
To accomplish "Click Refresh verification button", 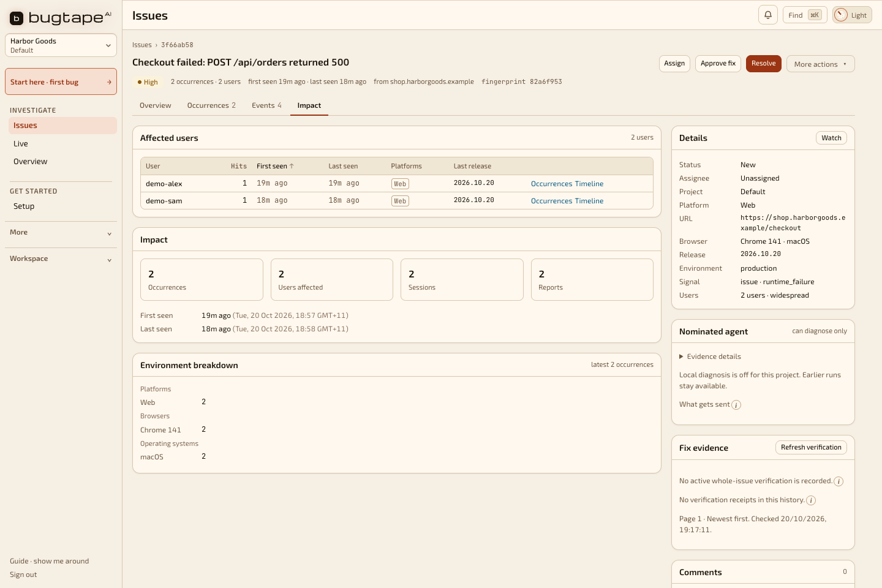I will pos(811,448).
